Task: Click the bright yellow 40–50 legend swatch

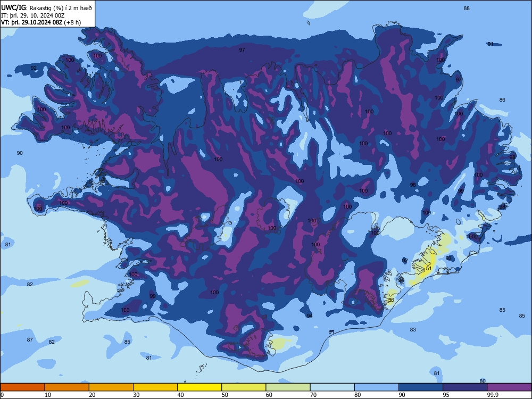Action: (199, 387)
